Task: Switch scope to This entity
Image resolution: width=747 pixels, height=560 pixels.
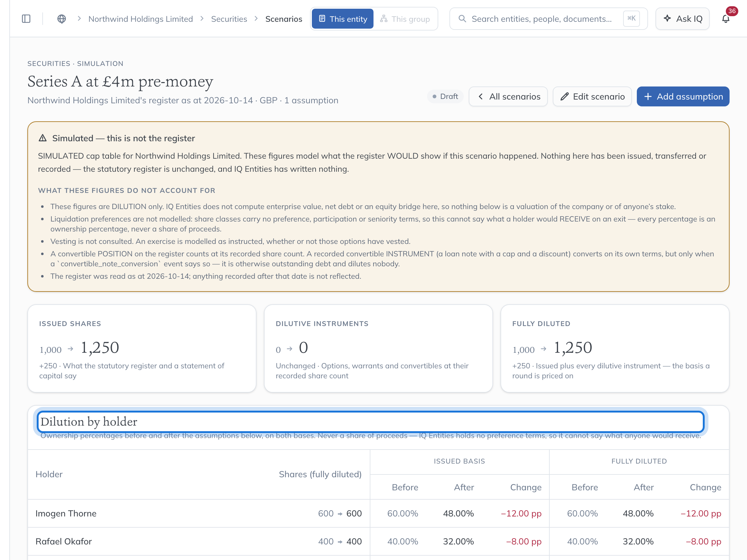Action: pyautogui.click(x=342, y=19)
